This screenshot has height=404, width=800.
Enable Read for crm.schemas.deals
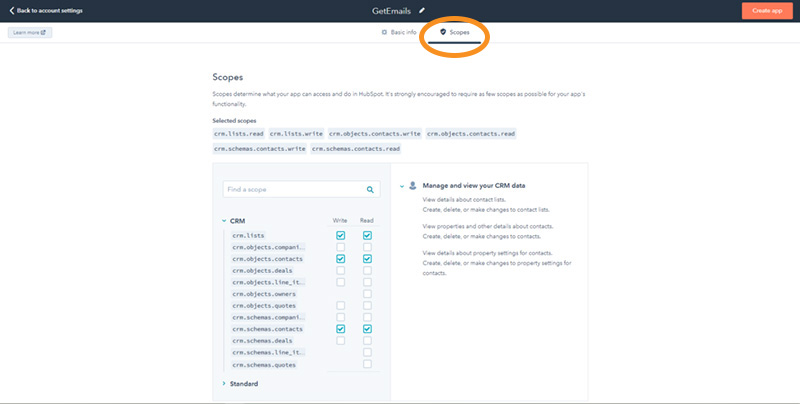click(367, 341)
